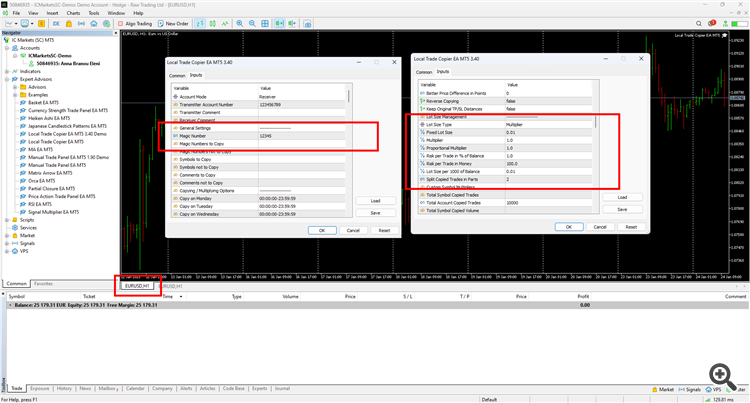Switch chart to line chart mode

click(x=225, y=23)
